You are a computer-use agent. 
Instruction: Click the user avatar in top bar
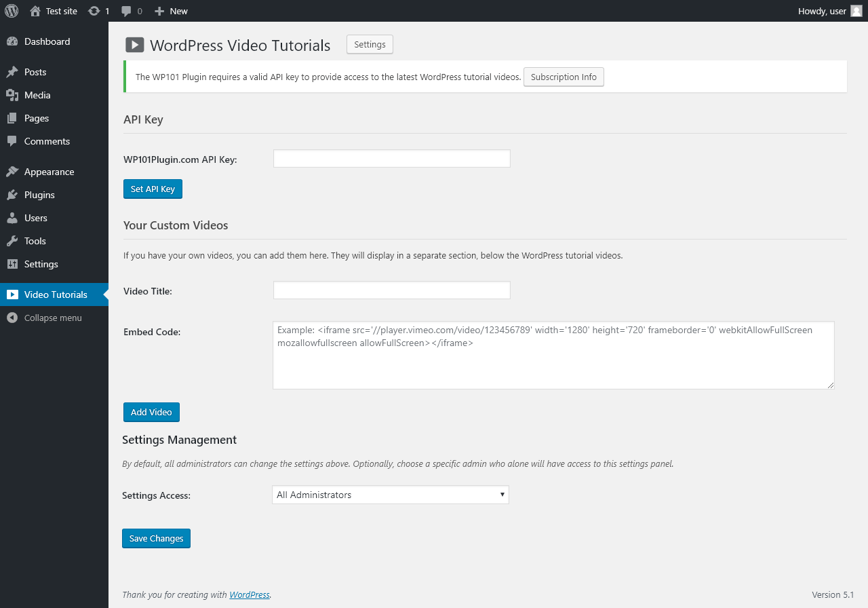click(x=856, y=11)
